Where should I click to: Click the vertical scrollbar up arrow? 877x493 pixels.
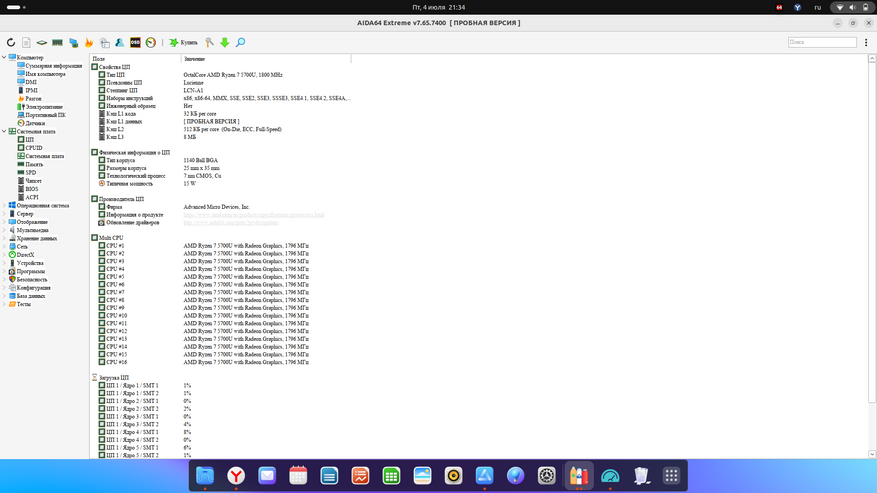coord(872,58)
